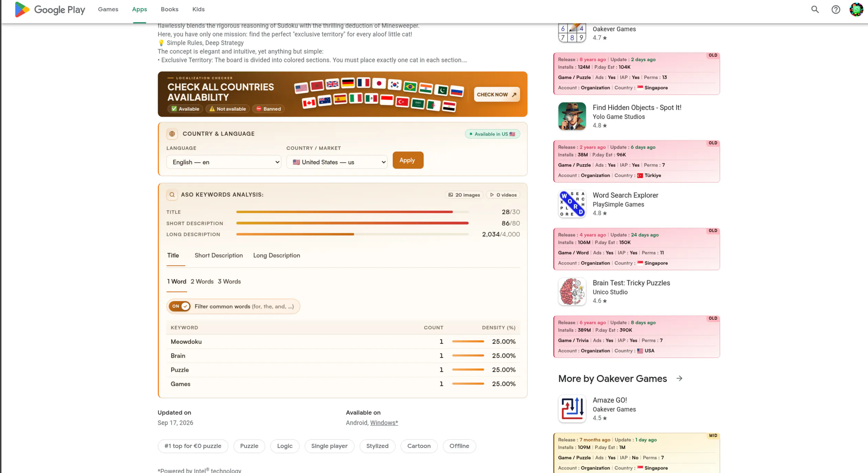The height and width of the screenshot is (473, 868).
Task: Open the Country dropdown United States — us
Action: pos(337,162)
